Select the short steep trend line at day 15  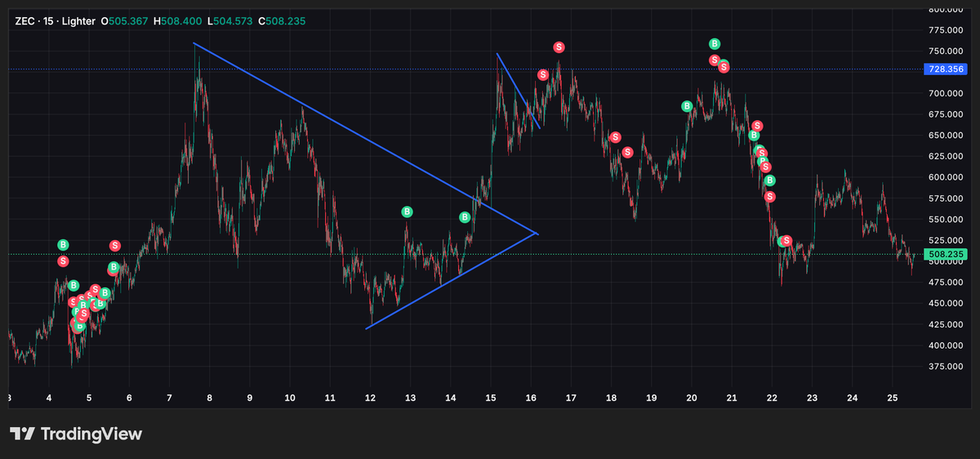point(519,91)
